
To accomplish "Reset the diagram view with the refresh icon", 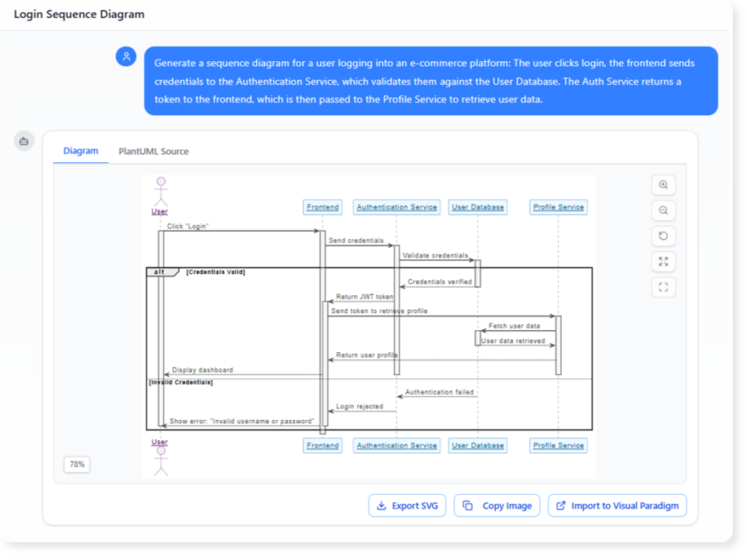I will click(x=663, y=235).
